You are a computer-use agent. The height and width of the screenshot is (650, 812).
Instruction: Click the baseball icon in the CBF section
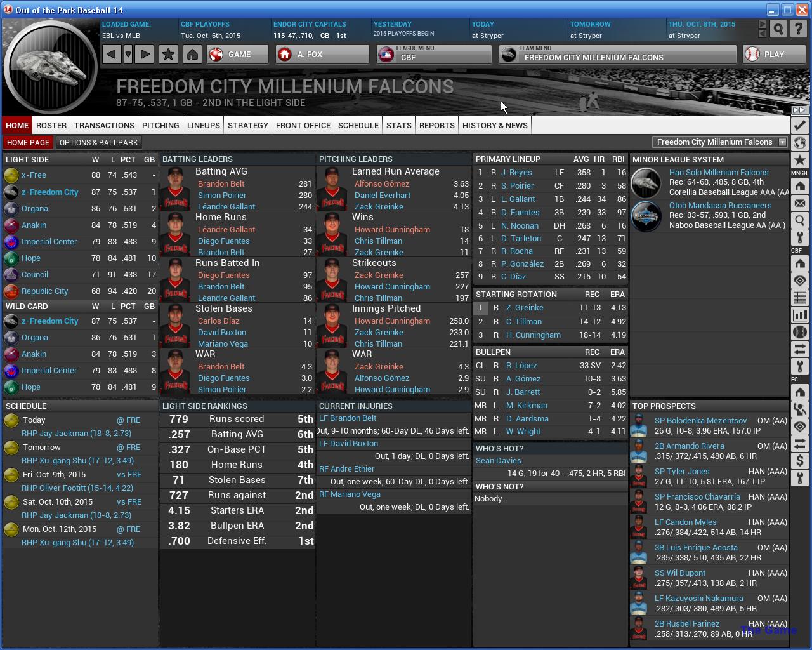coord(799,332)
